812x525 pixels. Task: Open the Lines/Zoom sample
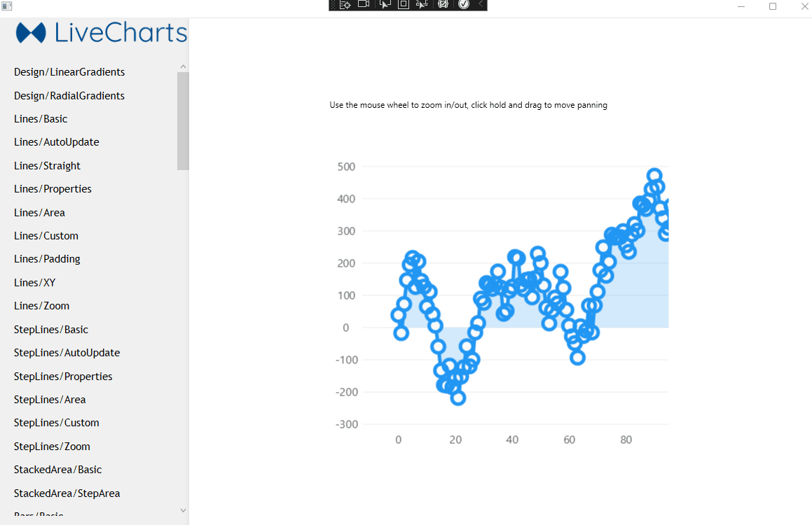(x=41, y=305)
